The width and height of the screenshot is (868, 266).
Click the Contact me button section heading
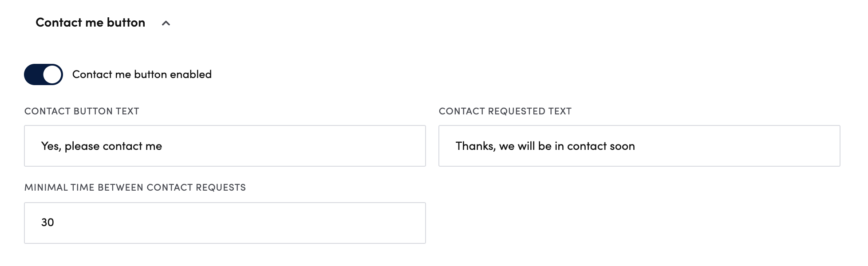coord(90,23)
